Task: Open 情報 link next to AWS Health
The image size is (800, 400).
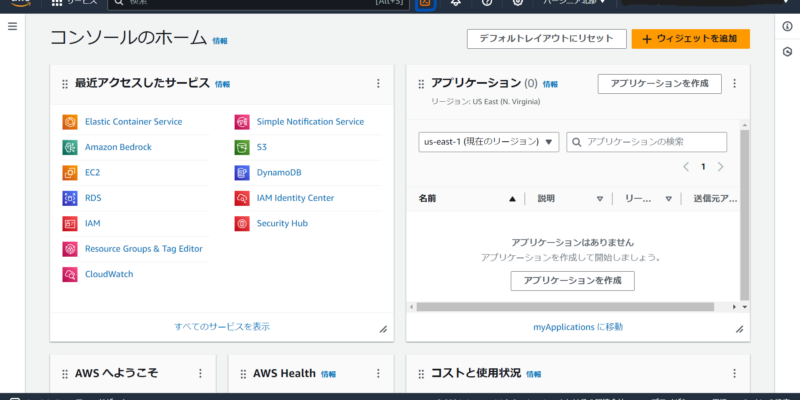Action: pyautogui.click(x=329, y=374)
